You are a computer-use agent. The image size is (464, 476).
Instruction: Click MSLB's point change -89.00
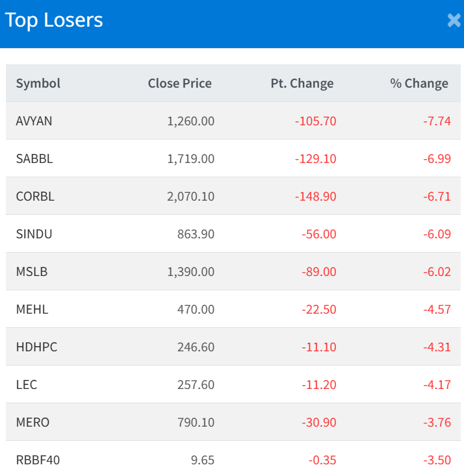pos(318,271)
